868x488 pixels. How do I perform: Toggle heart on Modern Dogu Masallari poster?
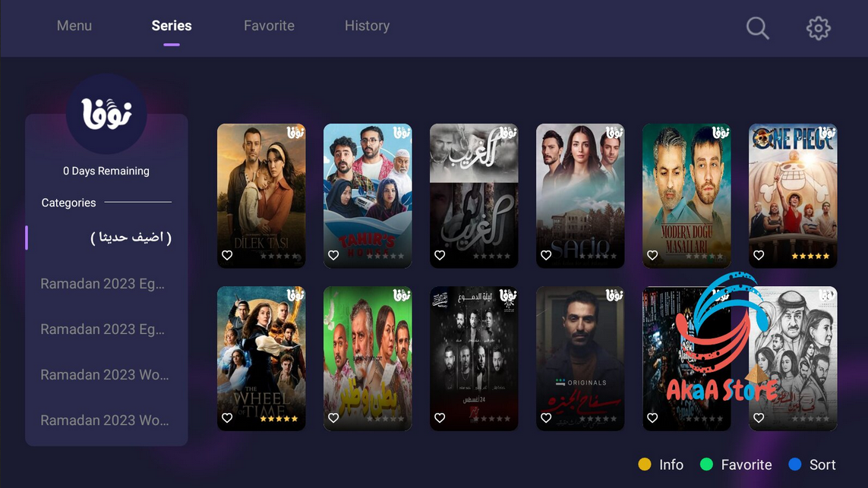(x=652, y=255)
